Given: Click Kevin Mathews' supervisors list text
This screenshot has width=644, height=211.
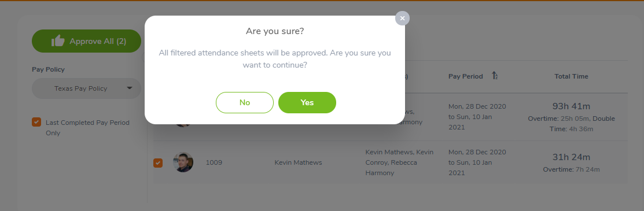Looking at the screenshot, I should (x=399, y=162).
